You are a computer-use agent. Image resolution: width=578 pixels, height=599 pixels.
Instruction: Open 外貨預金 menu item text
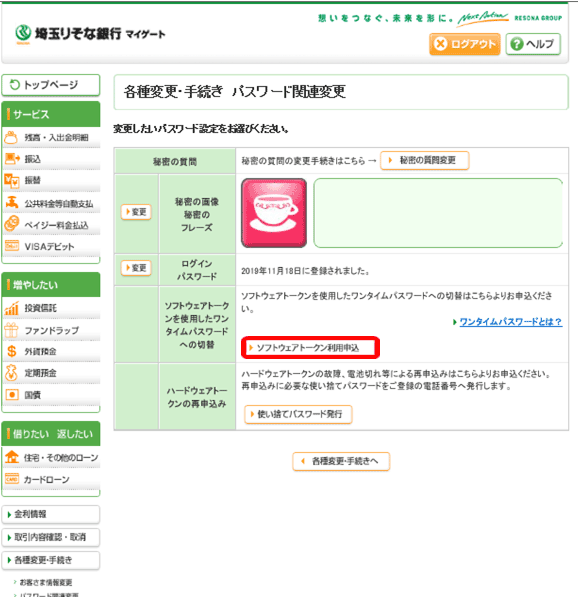coord(40,351)
